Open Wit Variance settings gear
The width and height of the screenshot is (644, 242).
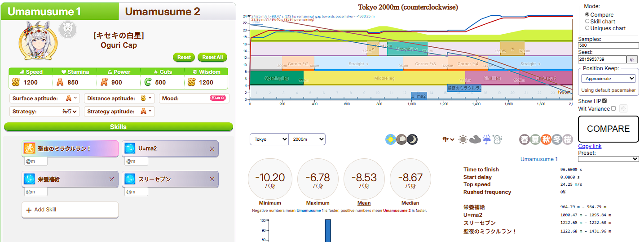point(623,108)
